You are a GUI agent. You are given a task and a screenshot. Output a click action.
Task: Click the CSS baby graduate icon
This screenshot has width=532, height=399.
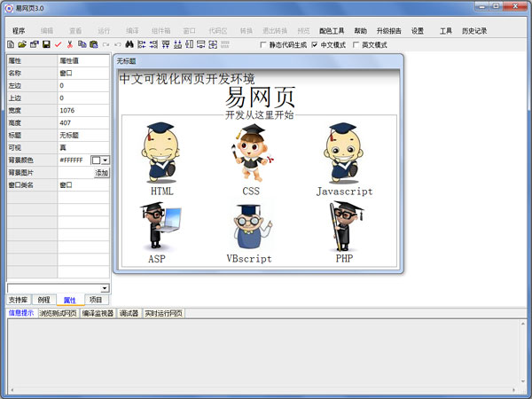point(253,153)
